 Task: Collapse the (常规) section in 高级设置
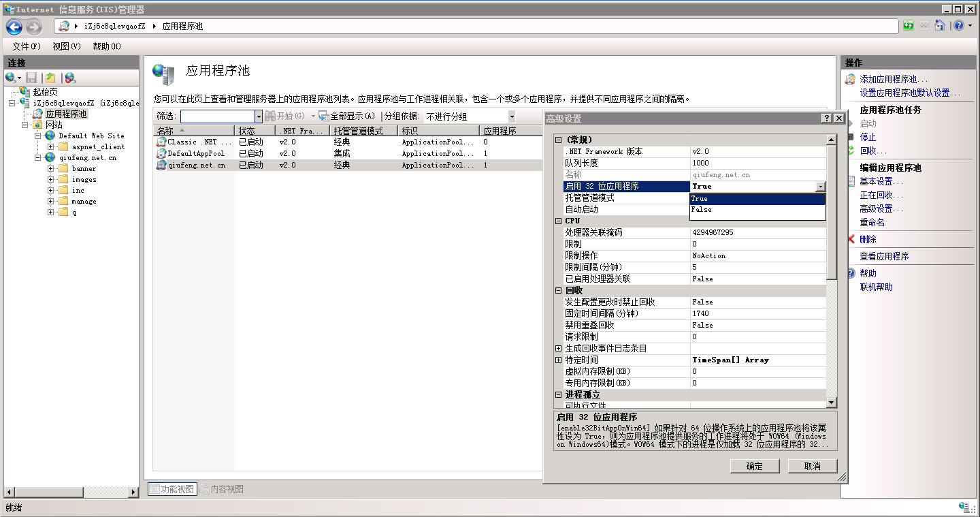coord(559,140)
